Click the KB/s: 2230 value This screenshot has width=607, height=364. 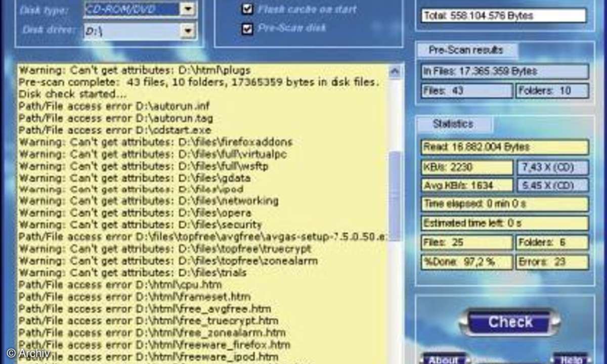(467, 167)
